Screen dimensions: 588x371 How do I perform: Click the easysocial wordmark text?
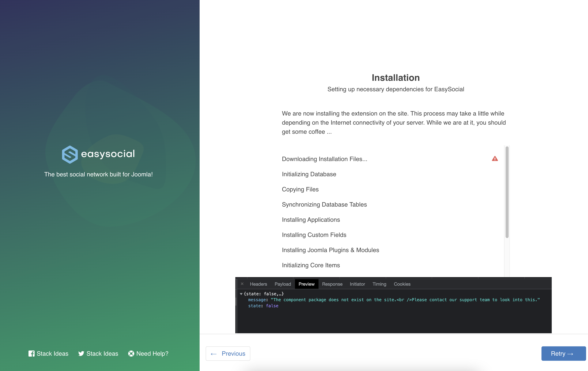108,154
